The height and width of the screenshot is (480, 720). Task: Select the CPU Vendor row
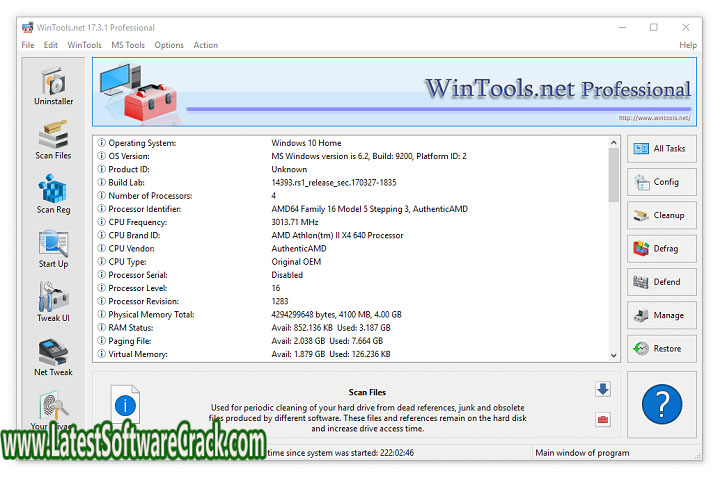[x=351, y=248]
